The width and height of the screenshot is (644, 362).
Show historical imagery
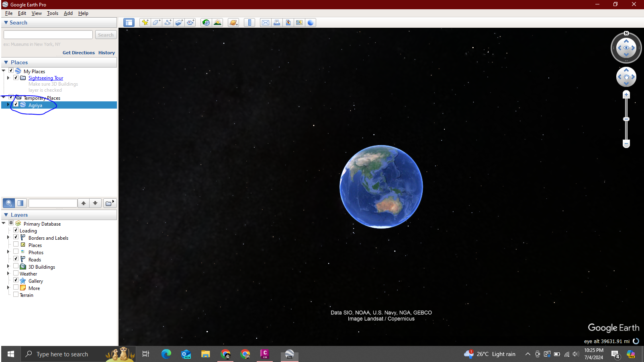[206, 23]
